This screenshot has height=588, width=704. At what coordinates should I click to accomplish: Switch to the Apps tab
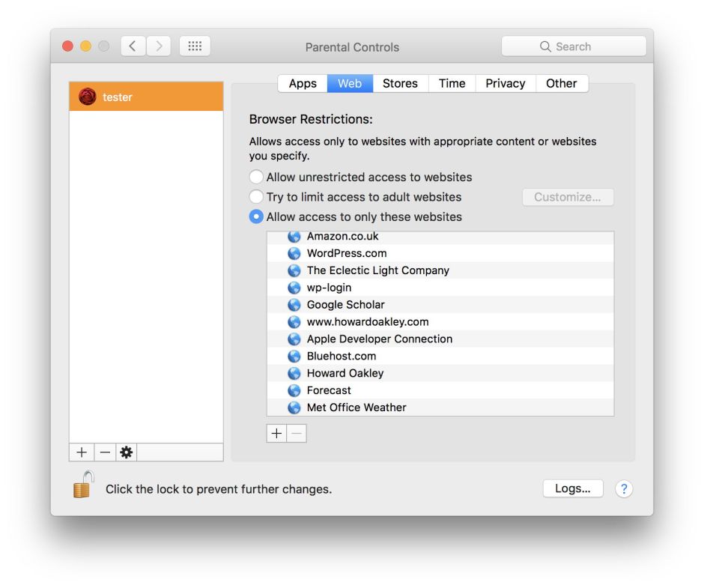303,83
